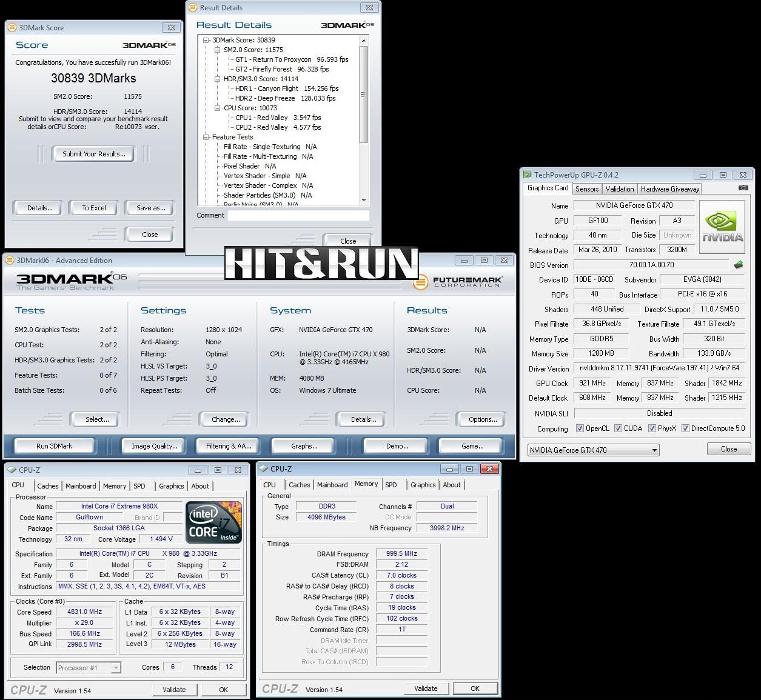Click the Demo... button
This screenshot has height=700, width=761.
point(397,446)
